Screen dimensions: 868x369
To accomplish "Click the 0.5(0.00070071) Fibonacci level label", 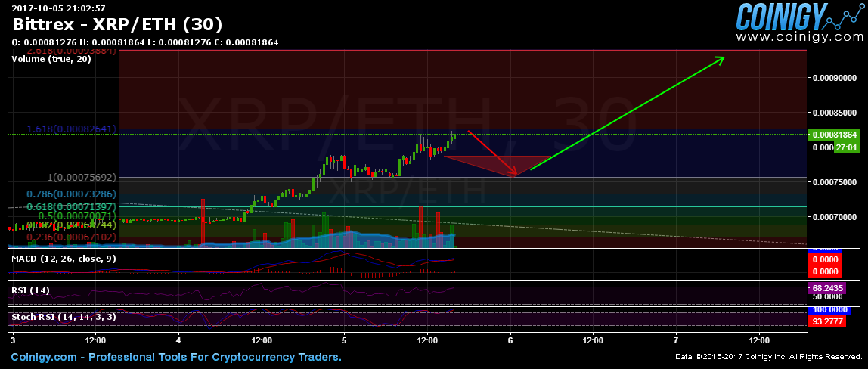I will (76, 216).
